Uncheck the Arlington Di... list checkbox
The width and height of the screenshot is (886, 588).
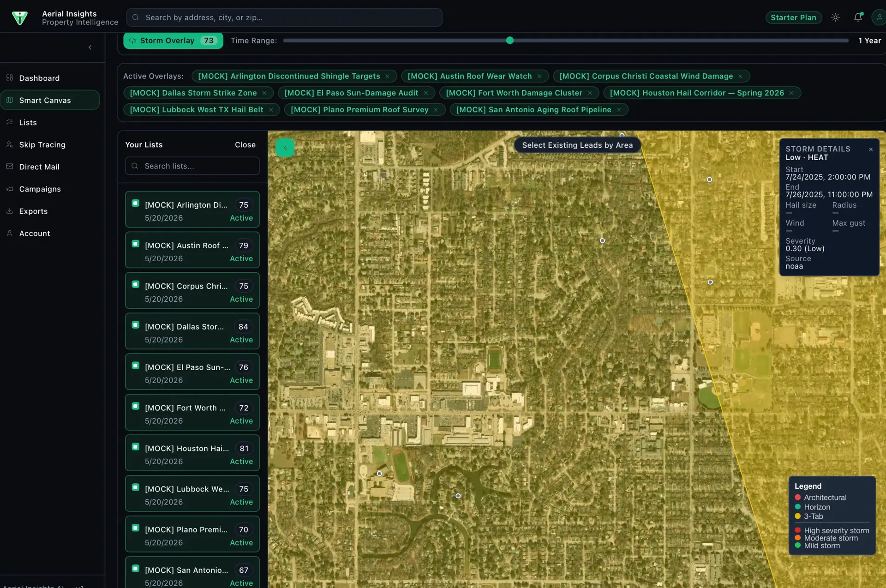point(136,203)
